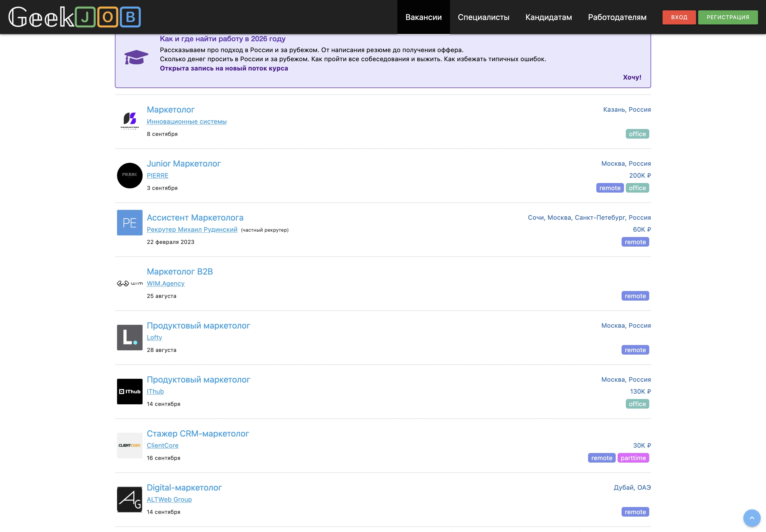Visit the ClientCore company link
This screenshot has height=532, width=766.
pyautogui.click(x=163, y=446)
